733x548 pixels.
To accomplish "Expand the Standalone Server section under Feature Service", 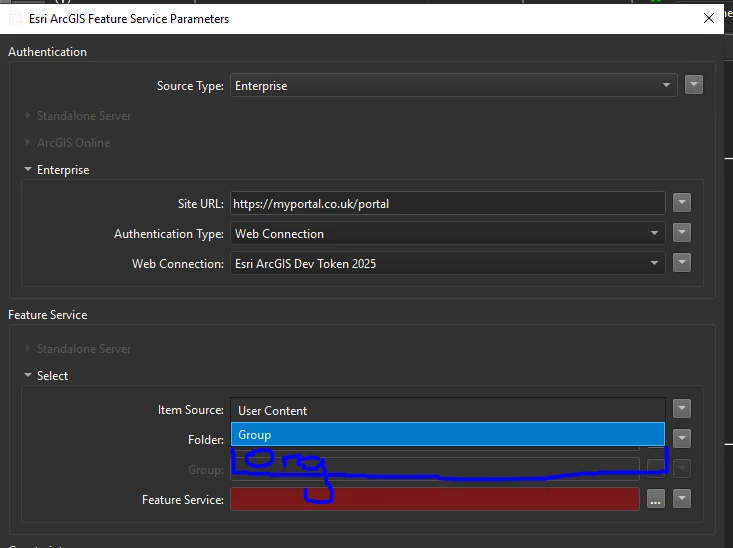I will [28, 348].
